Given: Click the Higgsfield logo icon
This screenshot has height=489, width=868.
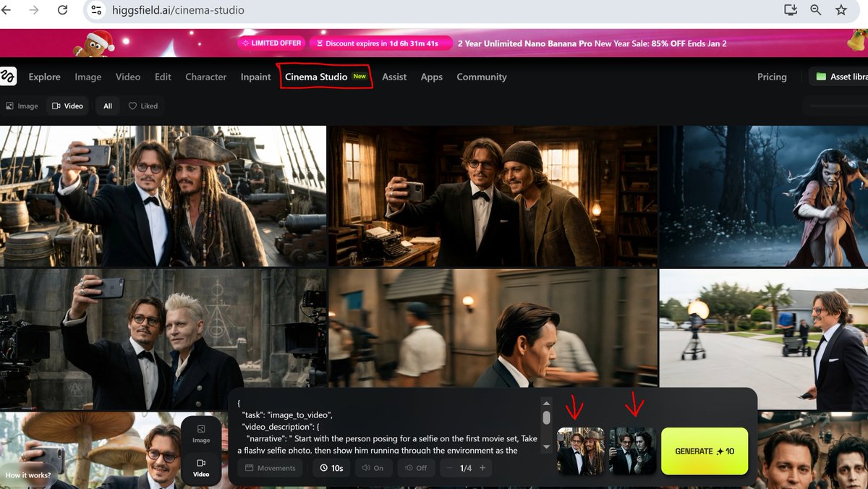Looking at the screenshot, I should (8, 77).
